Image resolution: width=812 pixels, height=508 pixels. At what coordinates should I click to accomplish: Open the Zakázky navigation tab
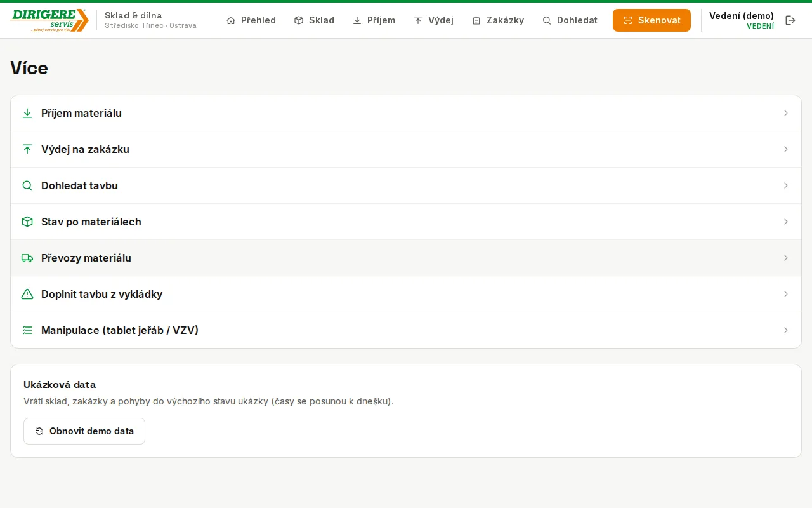point(498,20)
